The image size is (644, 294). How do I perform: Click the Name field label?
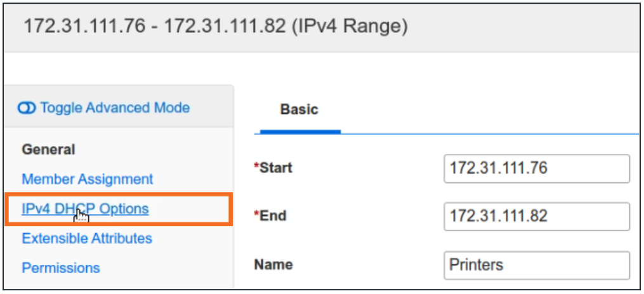pos(273,264)
